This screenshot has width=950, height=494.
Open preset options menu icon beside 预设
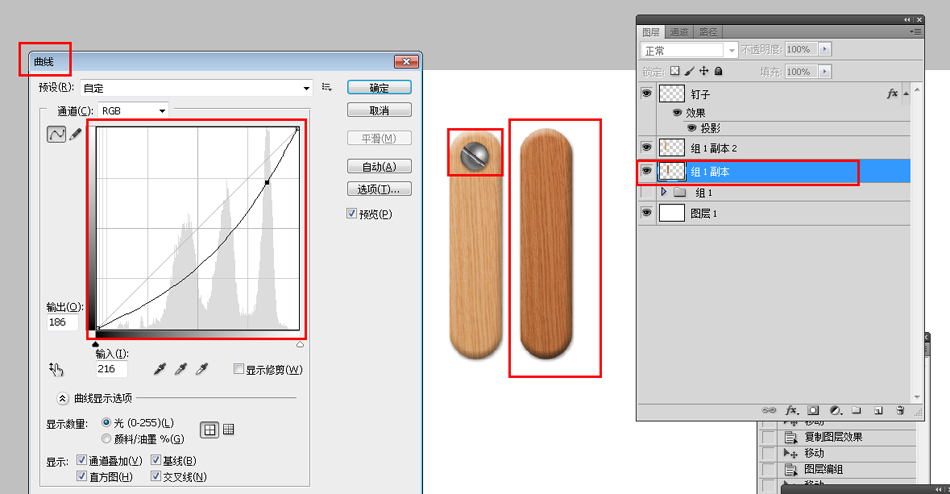coord(327,87)
